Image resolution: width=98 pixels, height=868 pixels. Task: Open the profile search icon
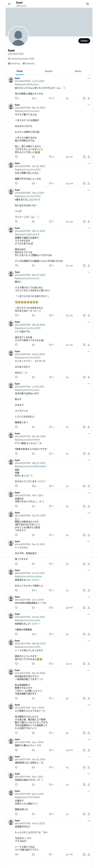coord(88,4)
